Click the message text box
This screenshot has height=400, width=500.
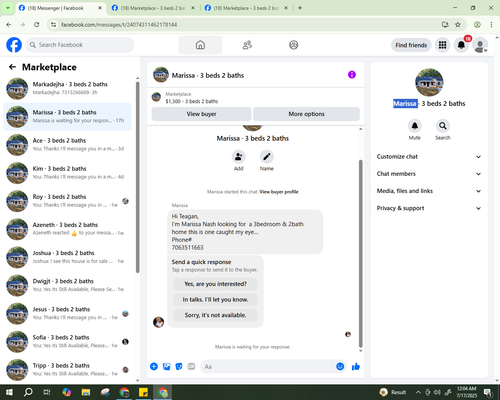click(268, 367)
